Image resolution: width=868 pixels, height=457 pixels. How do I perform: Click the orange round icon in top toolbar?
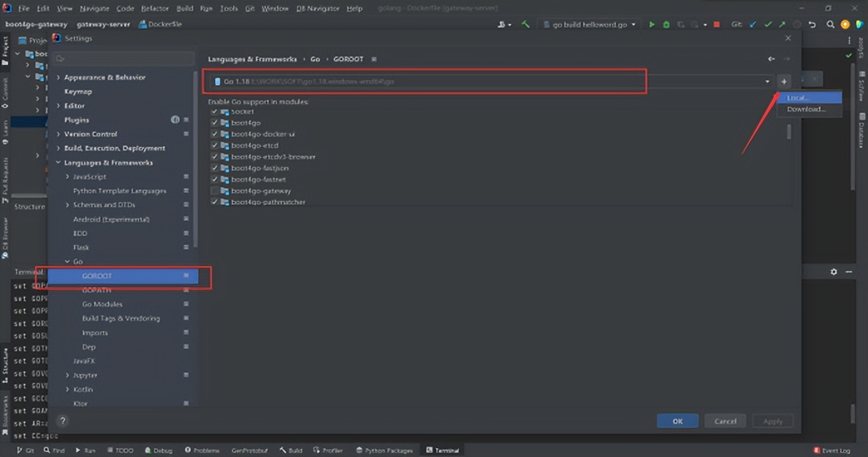click(x=845, y=24)
